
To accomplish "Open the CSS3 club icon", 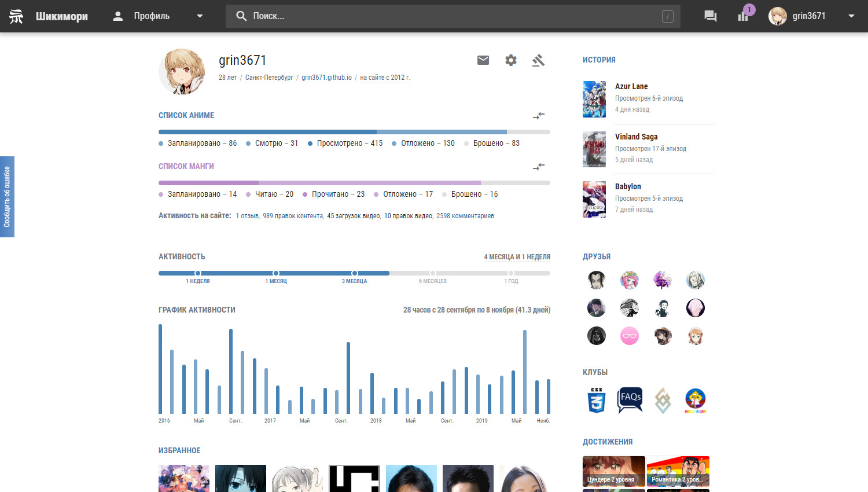I will click(597, 400).
